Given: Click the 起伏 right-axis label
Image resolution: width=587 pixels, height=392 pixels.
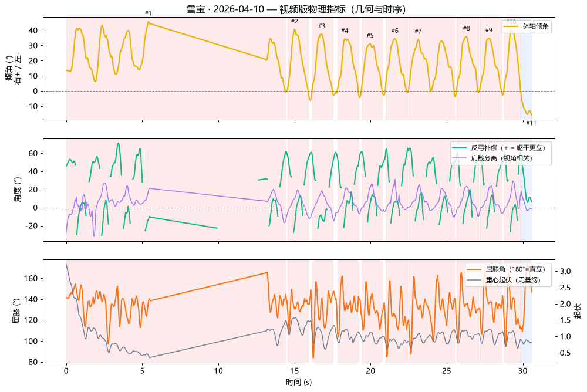Looking at the screenshot, I should point(578,311).
